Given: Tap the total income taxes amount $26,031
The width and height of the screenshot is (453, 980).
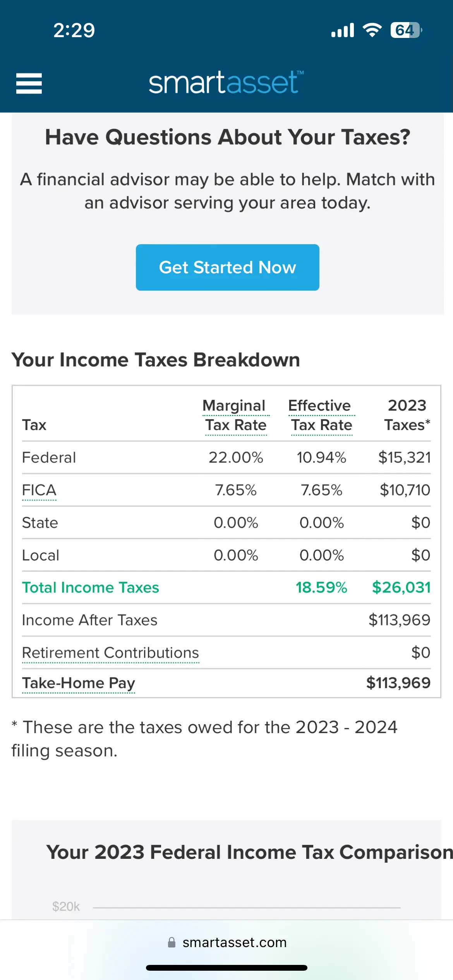Looking at the screenshot, I should tap(402, 588).
